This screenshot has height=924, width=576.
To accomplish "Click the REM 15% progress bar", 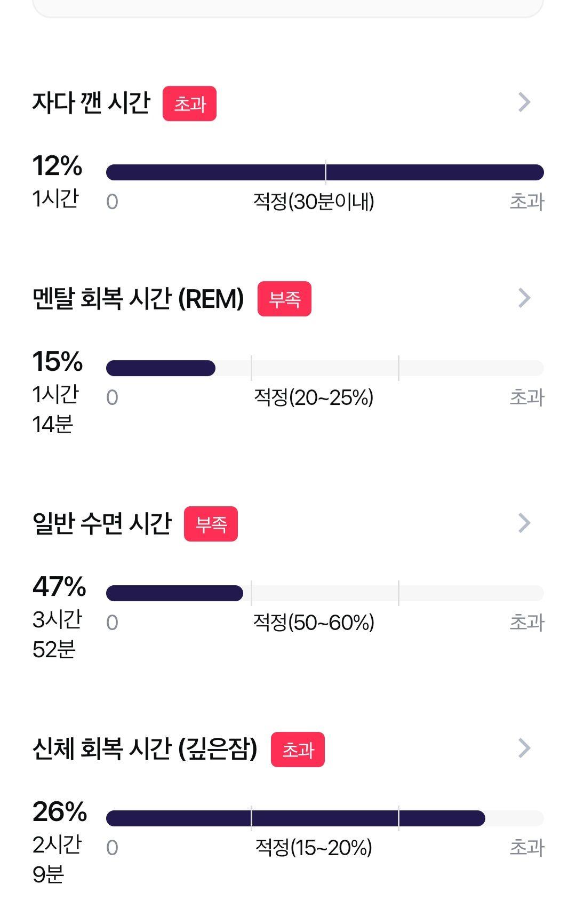I will click(325, 368).
